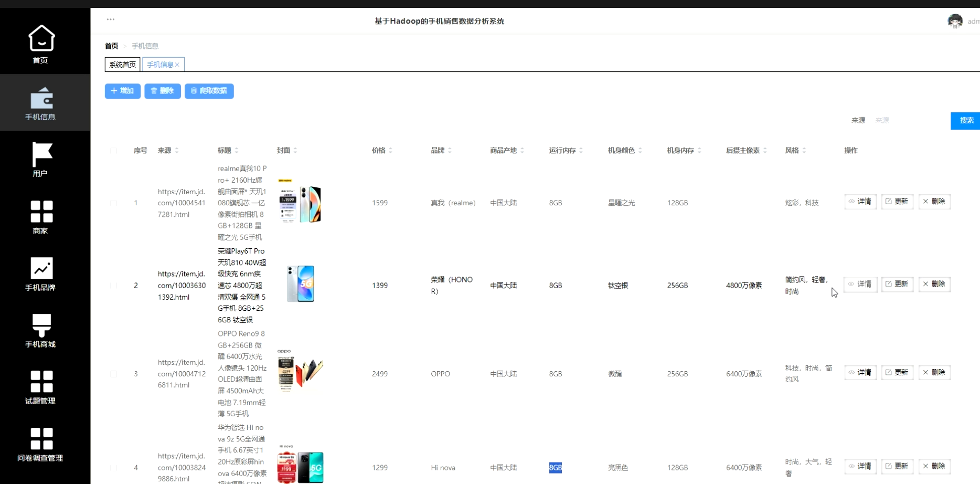Open the 首页 home icon in sidebar

[40, 44]
